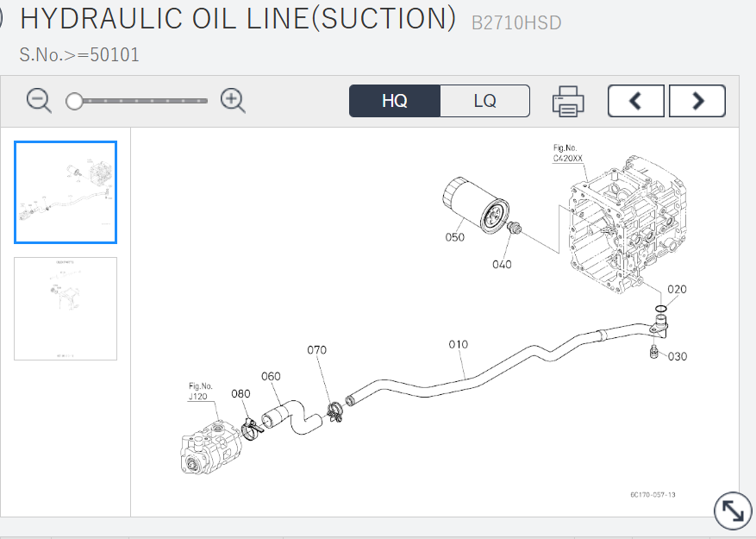The image size is (756, 539).
Task: Click part number 020 O-ring label
Action: click(x=677, y=289)
